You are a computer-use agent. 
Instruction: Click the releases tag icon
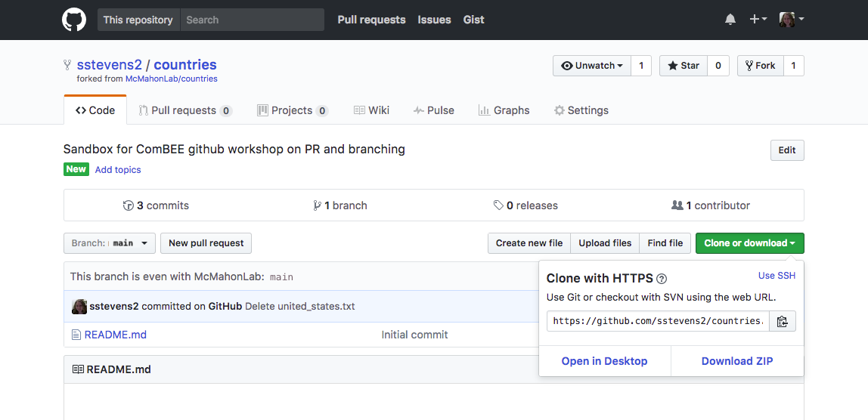(498, 206)
